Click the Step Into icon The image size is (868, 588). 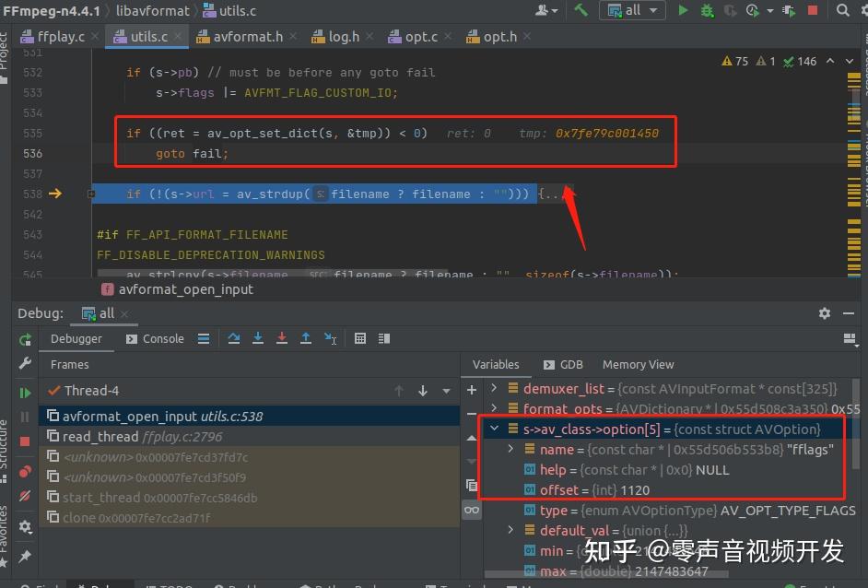258,339
